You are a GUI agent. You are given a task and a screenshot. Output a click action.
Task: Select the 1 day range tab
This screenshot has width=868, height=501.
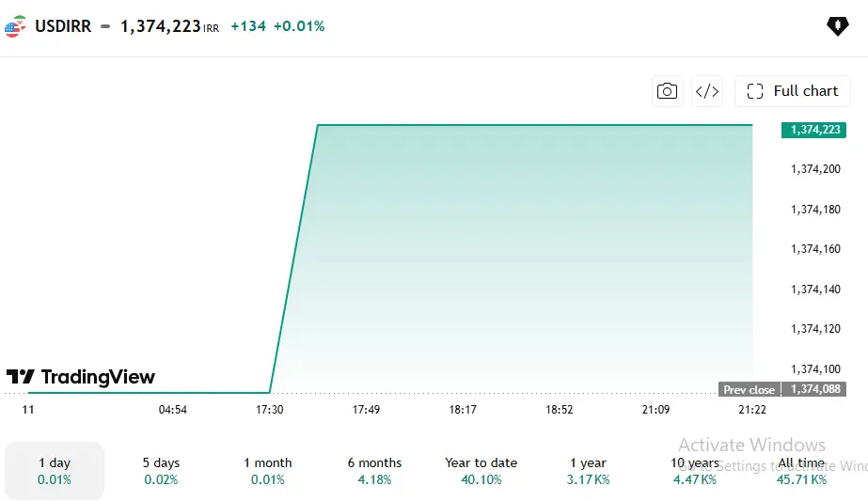click(55, 471)
